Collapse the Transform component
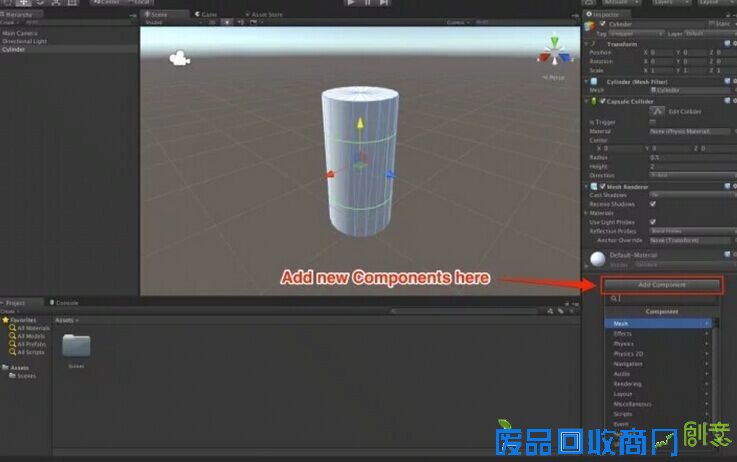The image size is (737, 462). 587,44
